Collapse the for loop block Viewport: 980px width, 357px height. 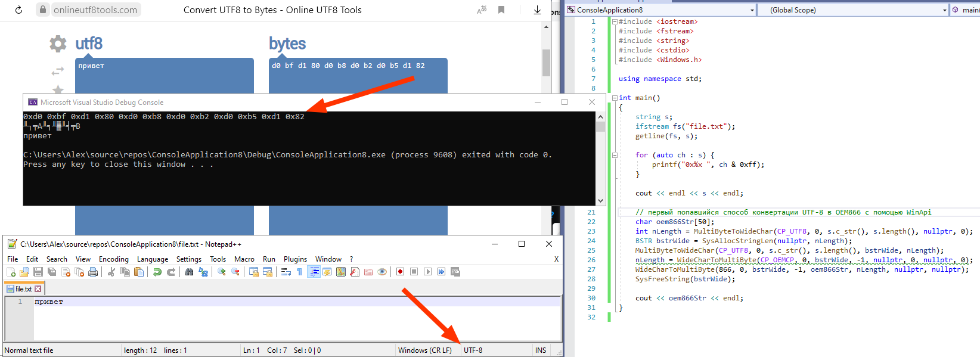pos(615,155)
